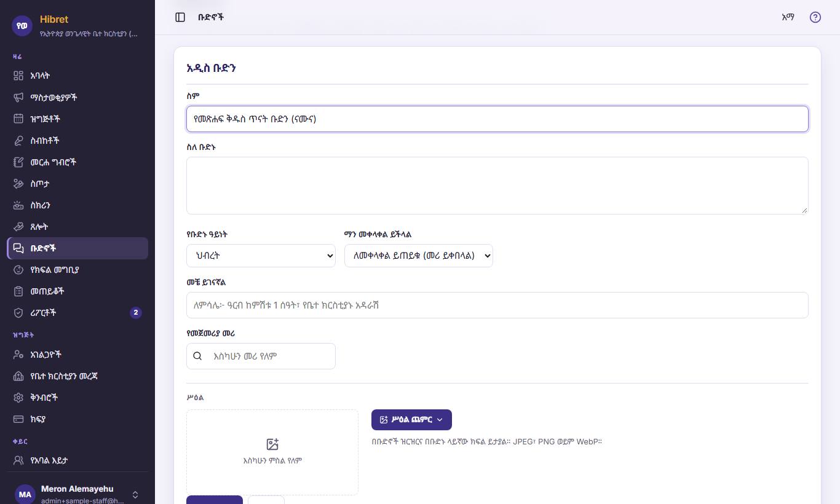Toggle the sidebar panel icon
840x504 pixels.
click(180, 17)
